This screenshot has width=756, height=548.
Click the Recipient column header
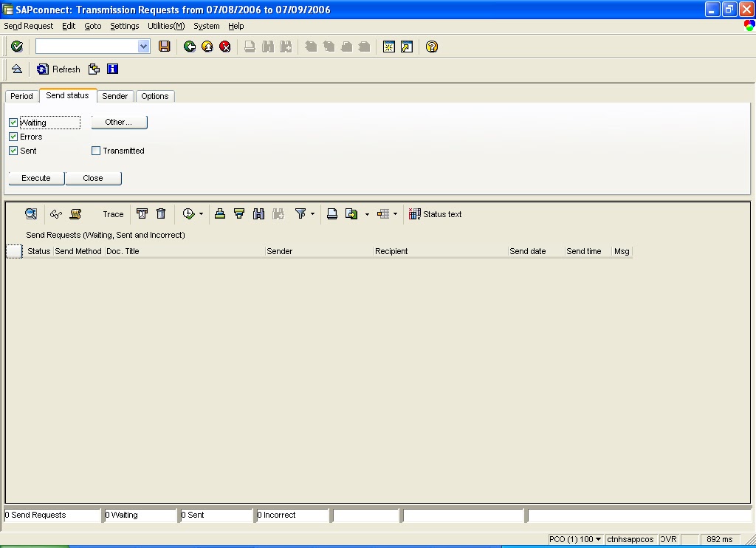[x=440, y=251]
